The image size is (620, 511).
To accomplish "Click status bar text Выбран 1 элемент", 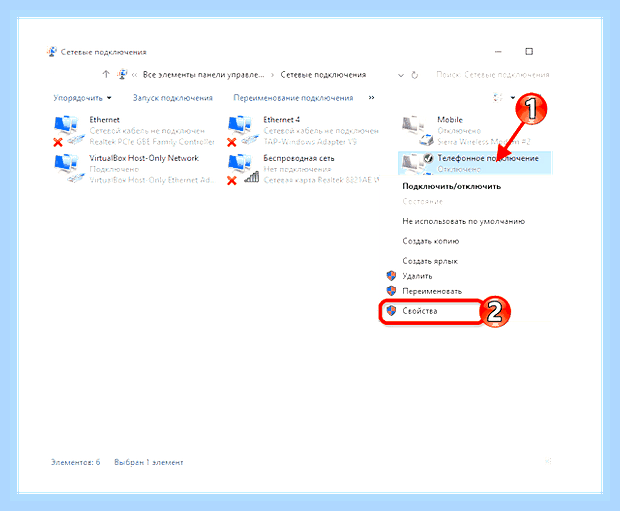I will (149, 462).
